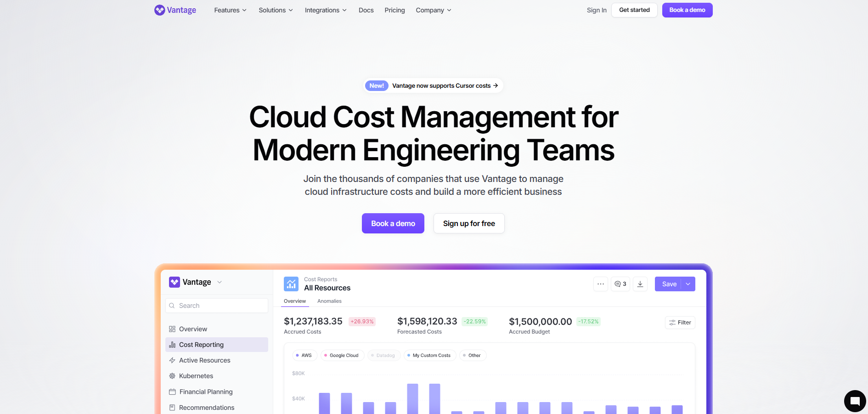The image size is (868, 414).
Task: Open the live chat widget icon
Action: coord(855,401)
